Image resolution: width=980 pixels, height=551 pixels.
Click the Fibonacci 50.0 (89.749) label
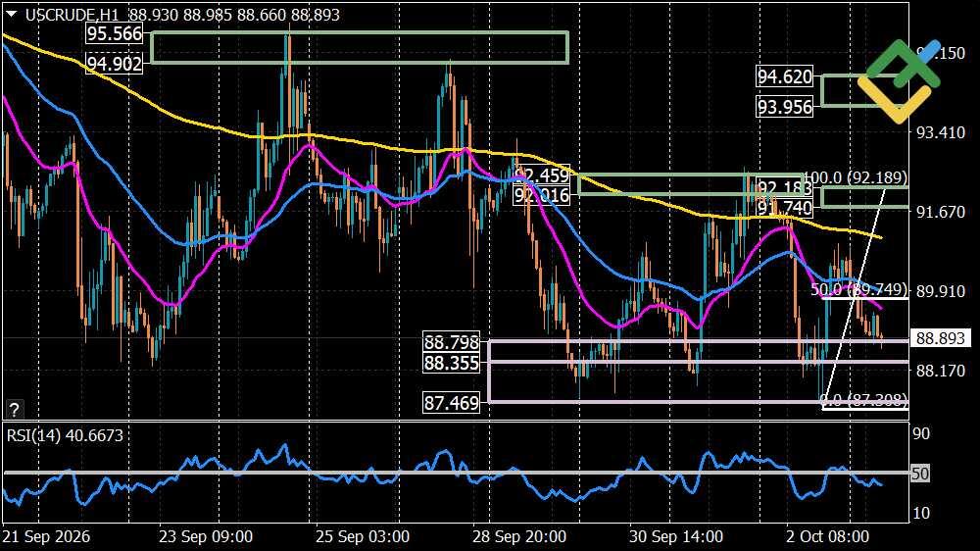pyautogui.click(x=859, y=289)
